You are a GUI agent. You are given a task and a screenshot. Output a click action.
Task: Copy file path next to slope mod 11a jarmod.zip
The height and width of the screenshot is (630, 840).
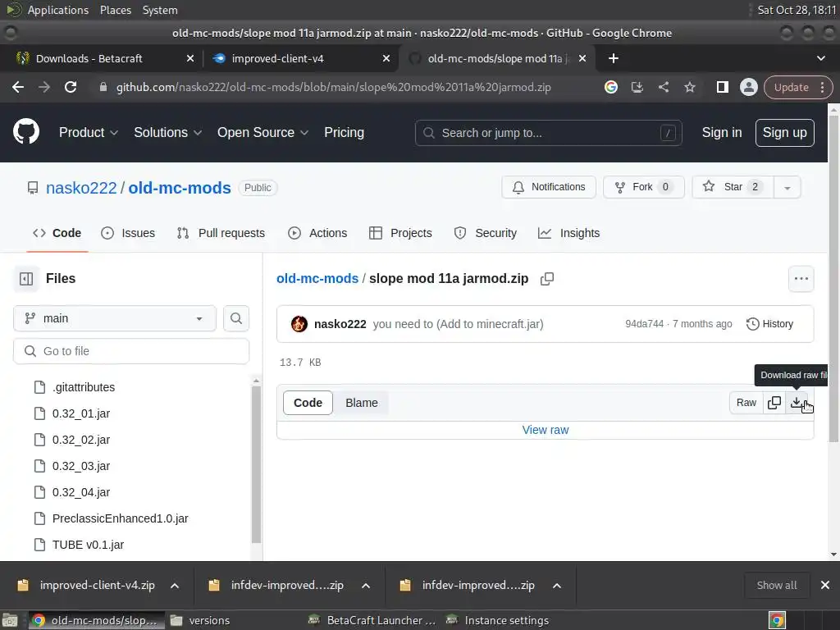click(547, 279)
